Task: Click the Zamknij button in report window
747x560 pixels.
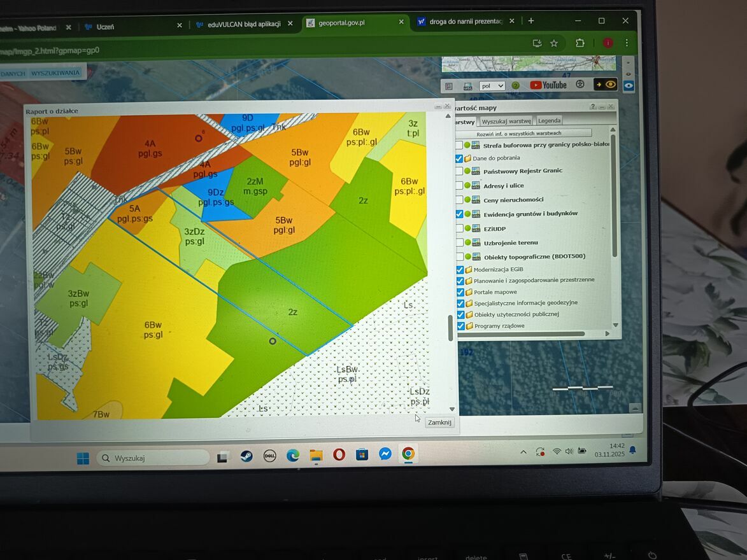Action: pos(439,423)
